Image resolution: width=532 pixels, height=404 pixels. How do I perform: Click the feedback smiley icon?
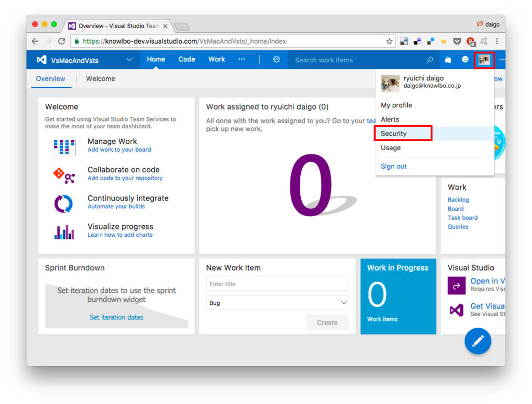465,59
